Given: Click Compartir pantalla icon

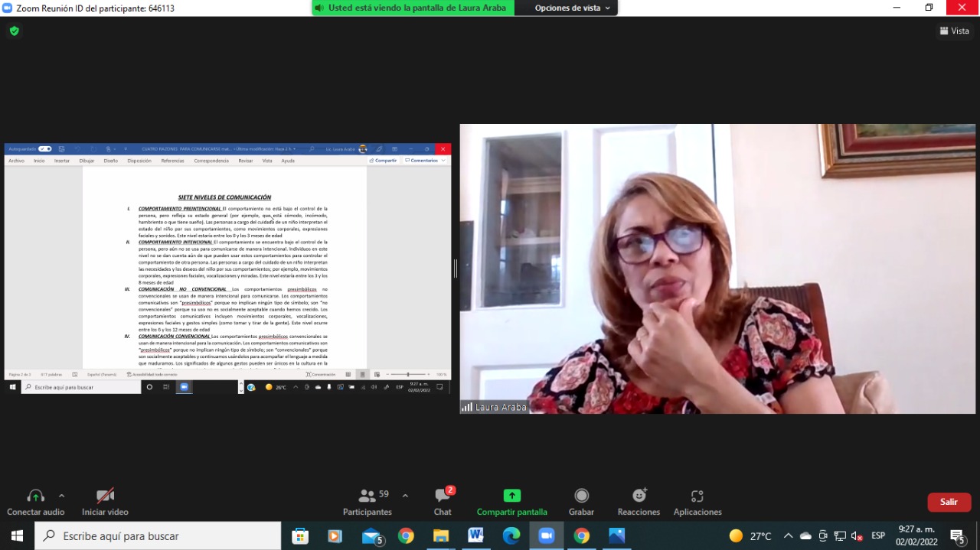Looking at the screenshot, I should coord(512,496).
